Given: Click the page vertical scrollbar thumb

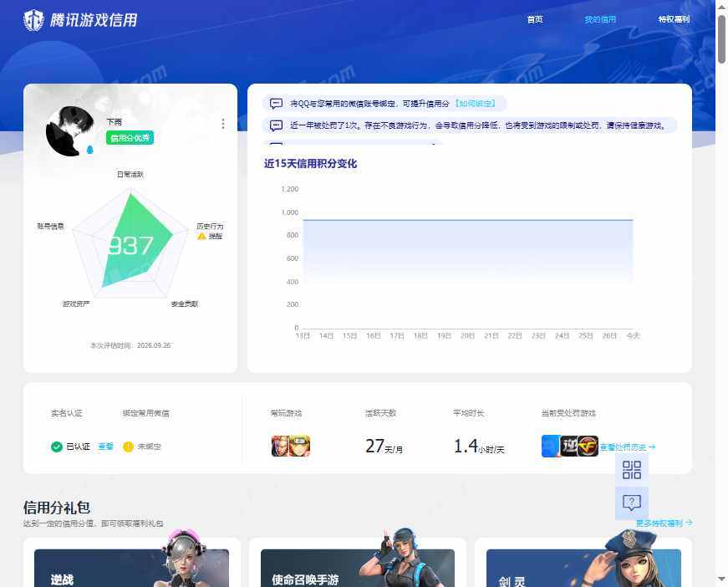Looking at the screenshot, I should pos(721,39).
